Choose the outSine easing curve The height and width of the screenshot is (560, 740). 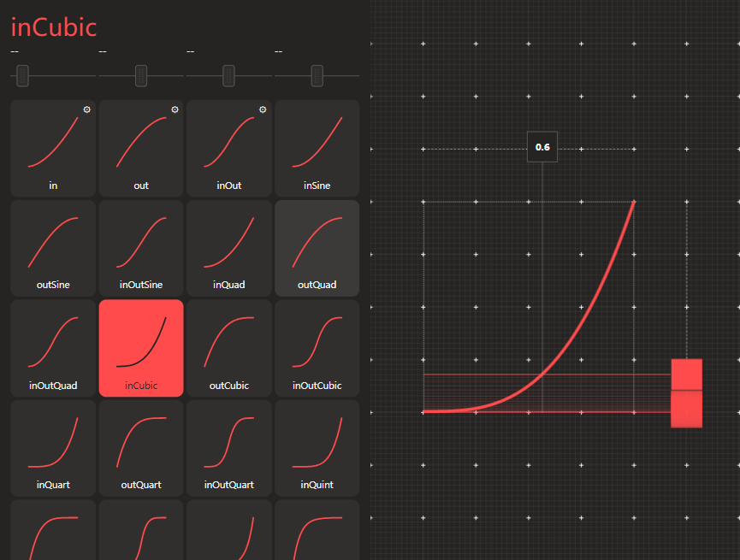53,248
